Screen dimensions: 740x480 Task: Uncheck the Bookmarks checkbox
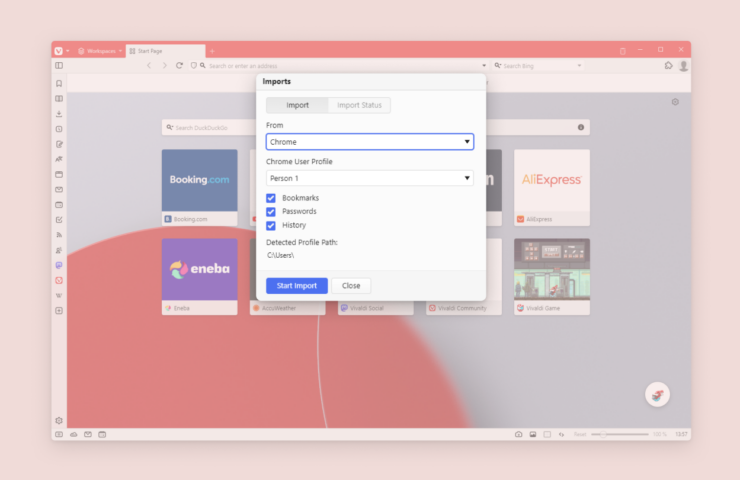271,198
